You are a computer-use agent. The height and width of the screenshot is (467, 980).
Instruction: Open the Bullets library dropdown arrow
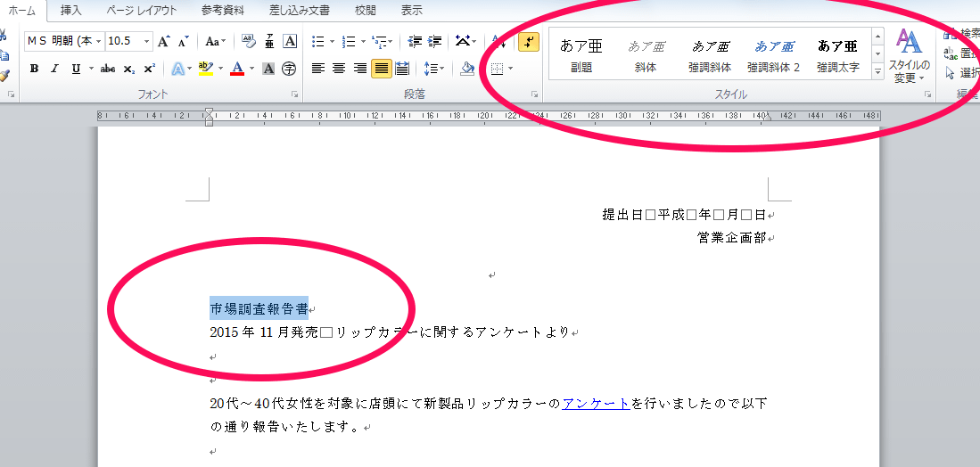332,41
